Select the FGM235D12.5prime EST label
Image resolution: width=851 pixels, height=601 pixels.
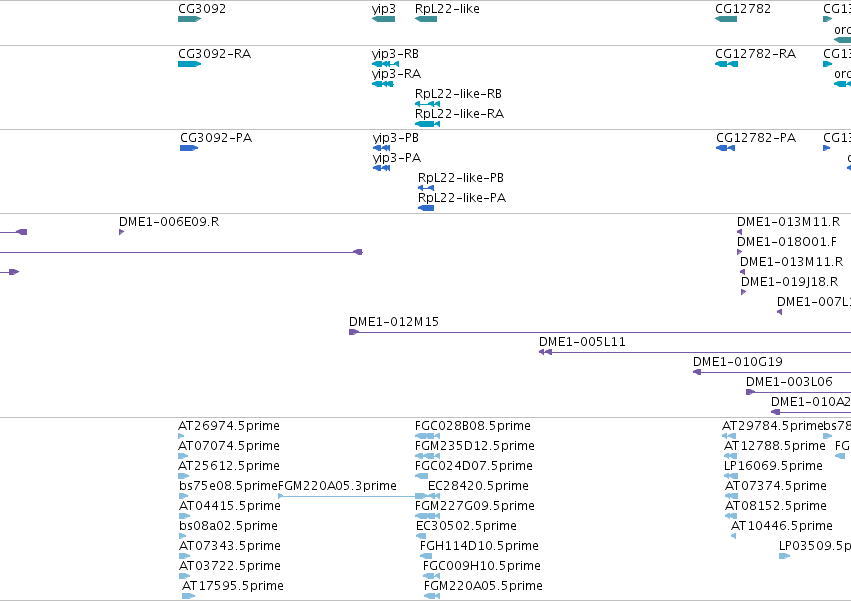[x=475, y=446]
